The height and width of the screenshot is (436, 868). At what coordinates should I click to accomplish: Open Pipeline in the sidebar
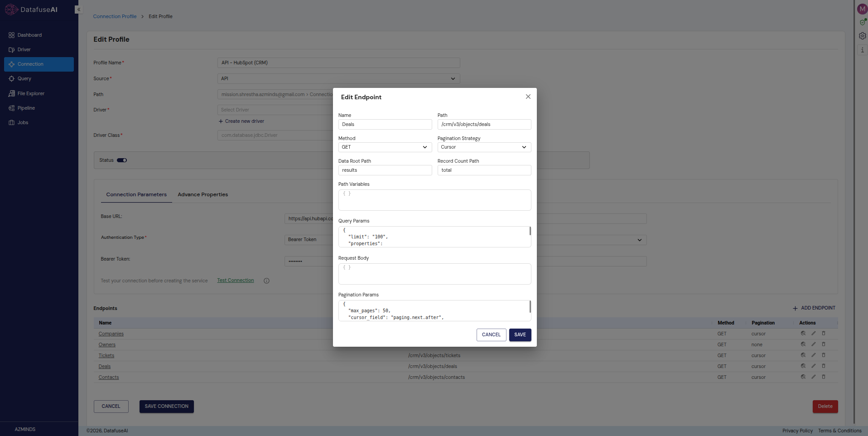pos(39,108)
